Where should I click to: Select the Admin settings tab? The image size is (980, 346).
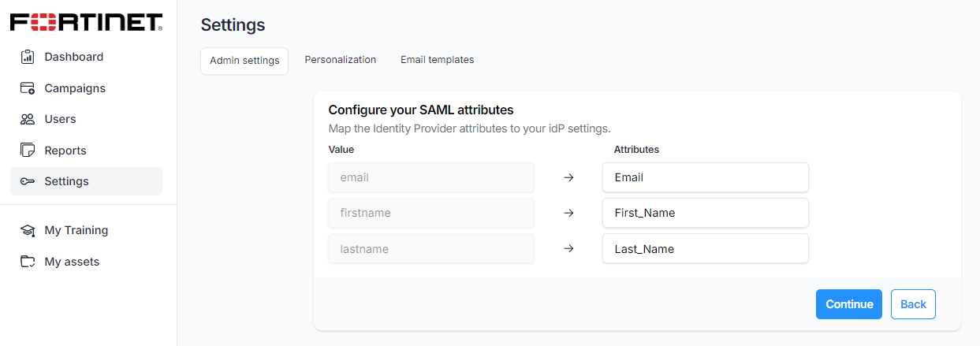click(x=244, y=61)
